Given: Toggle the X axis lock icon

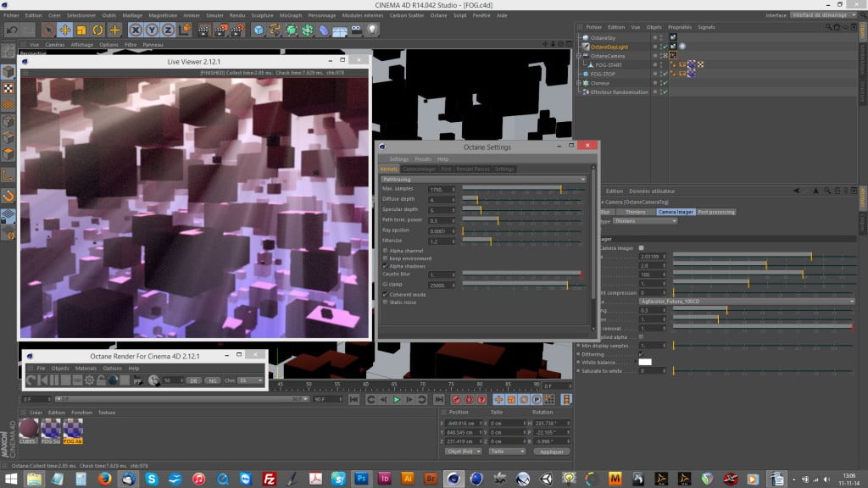Looking at the screenshot, I should (x=136, y=30).
